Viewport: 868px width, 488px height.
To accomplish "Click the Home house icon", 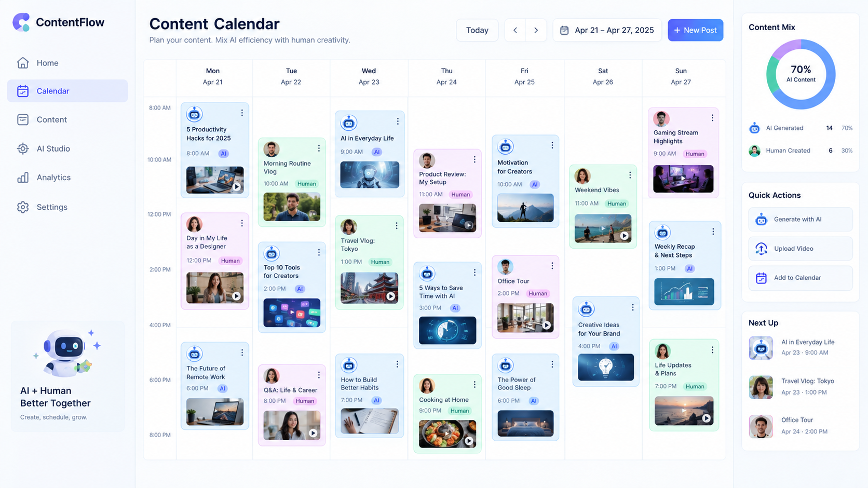I will [x=23, y=63].
